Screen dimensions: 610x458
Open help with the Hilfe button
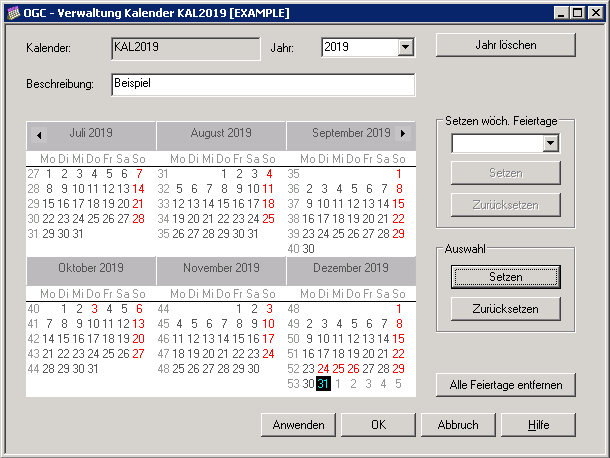[x=538, y=425]
